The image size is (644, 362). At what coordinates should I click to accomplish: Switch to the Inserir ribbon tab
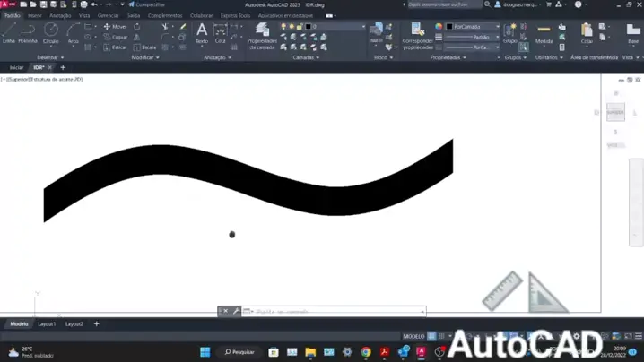click(34, 15)
